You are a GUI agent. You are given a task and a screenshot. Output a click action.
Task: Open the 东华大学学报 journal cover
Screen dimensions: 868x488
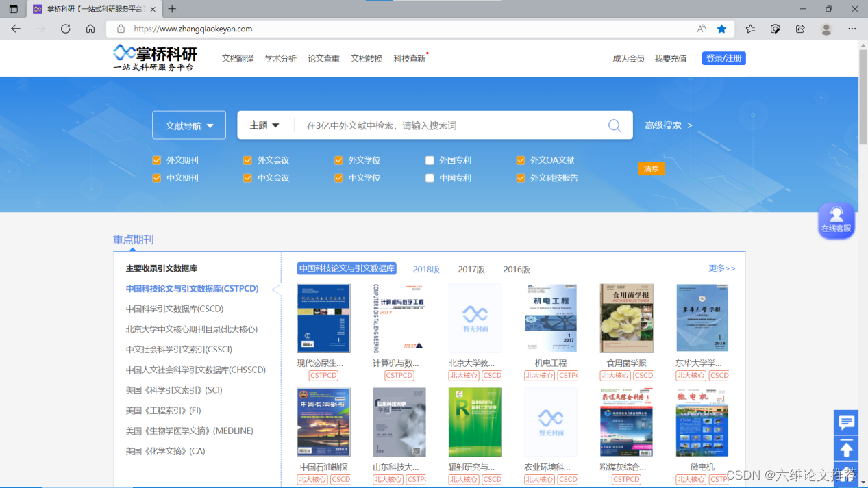pyautogui.click(x=702, y=318)
